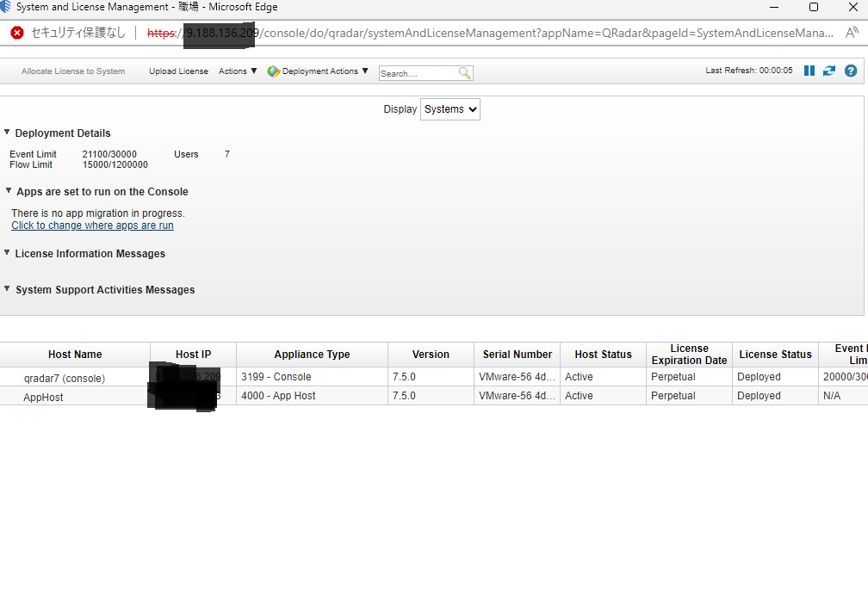Image resolution: width=868 pixels, height=605 pixels.
Task: Sort by License Status column header
Action: point(775,355)
